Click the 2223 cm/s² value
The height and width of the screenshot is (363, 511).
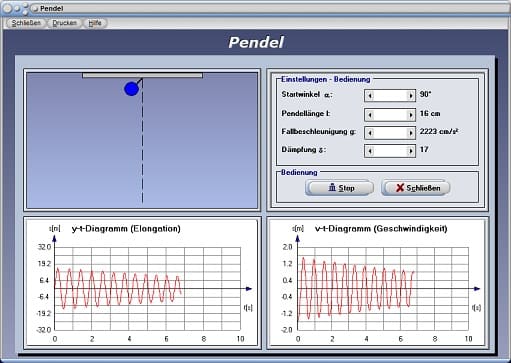(439, 131)
